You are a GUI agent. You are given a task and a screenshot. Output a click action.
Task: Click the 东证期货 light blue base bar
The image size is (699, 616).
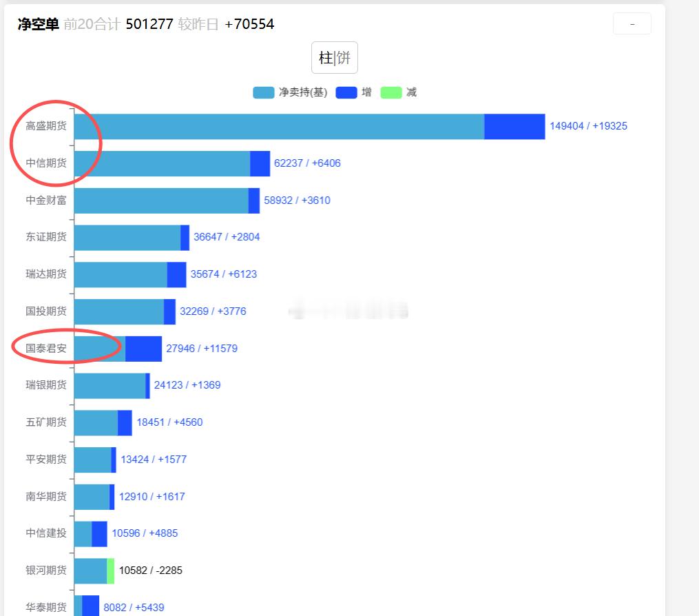(127, 238)
